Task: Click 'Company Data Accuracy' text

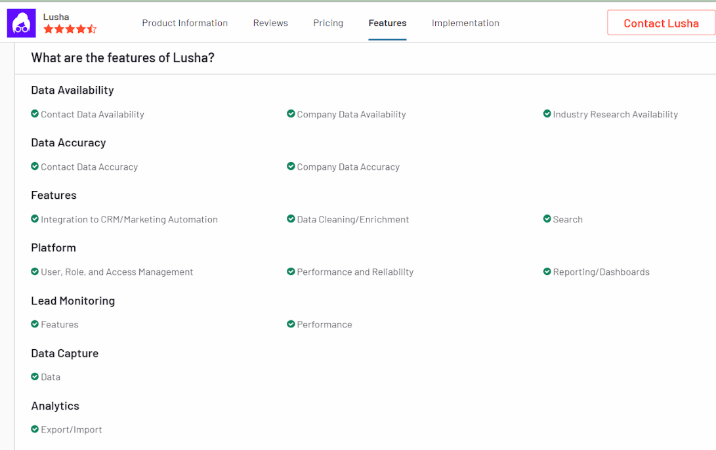Action: click(348, 167)
